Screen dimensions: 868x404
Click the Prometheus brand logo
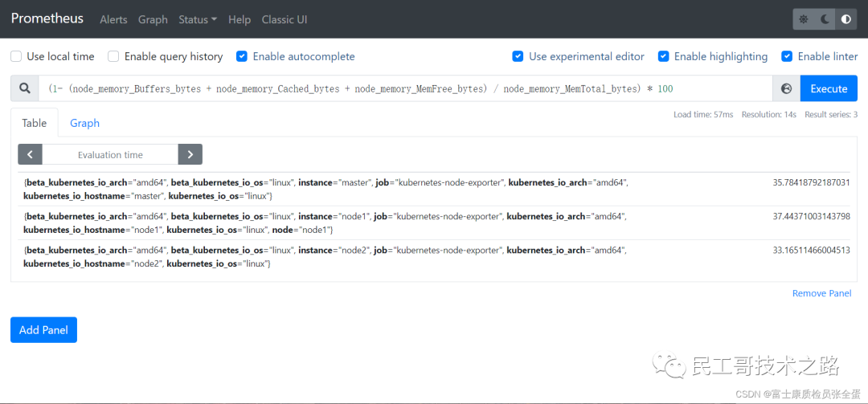(47, 18)
